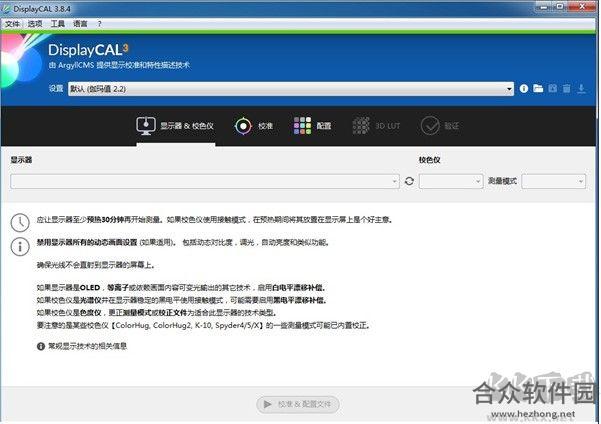Switch to 显示器 & 校色仪 tab

point(176,126)
